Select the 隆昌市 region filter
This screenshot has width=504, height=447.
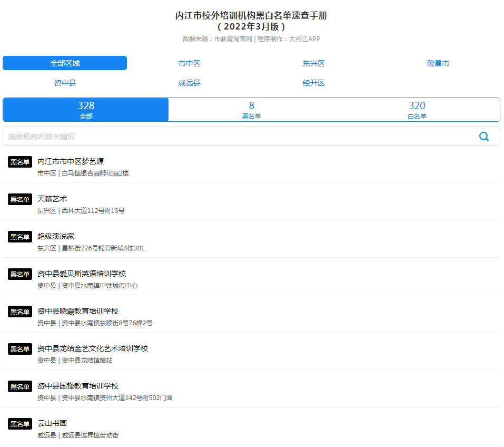438,63
